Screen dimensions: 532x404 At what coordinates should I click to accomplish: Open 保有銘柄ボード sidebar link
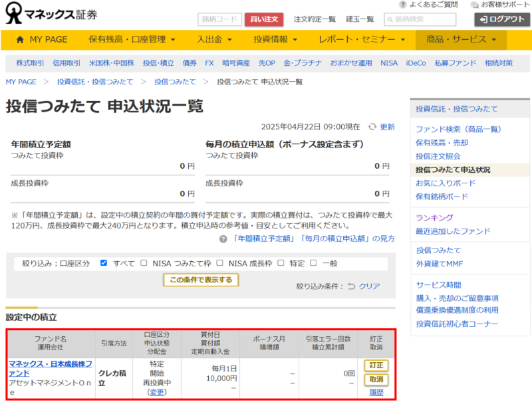(x=442, y=197)
